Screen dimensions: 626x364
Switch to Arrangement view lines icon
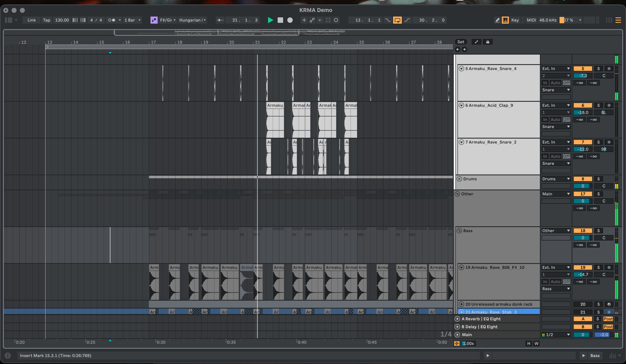pos(618,20)
